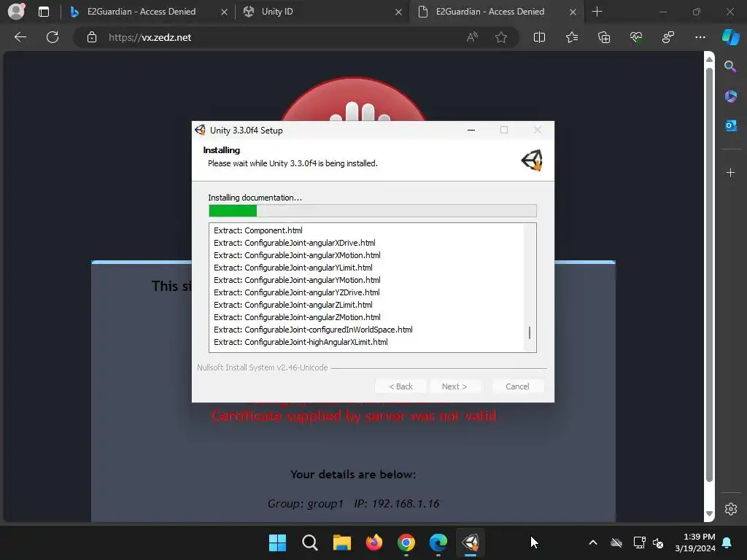Open a new browser tab
Screen dimensions: 747x560
point(597,12)
